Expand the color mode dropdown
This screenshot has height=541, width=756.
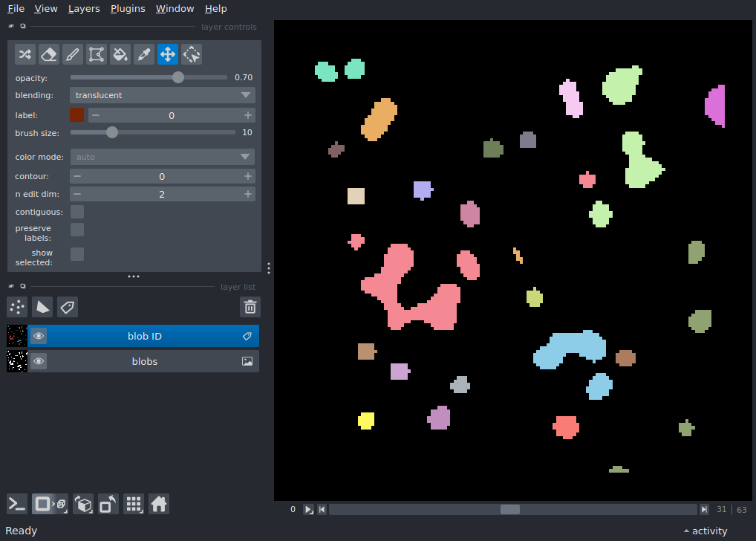click(x=163, y=157)
